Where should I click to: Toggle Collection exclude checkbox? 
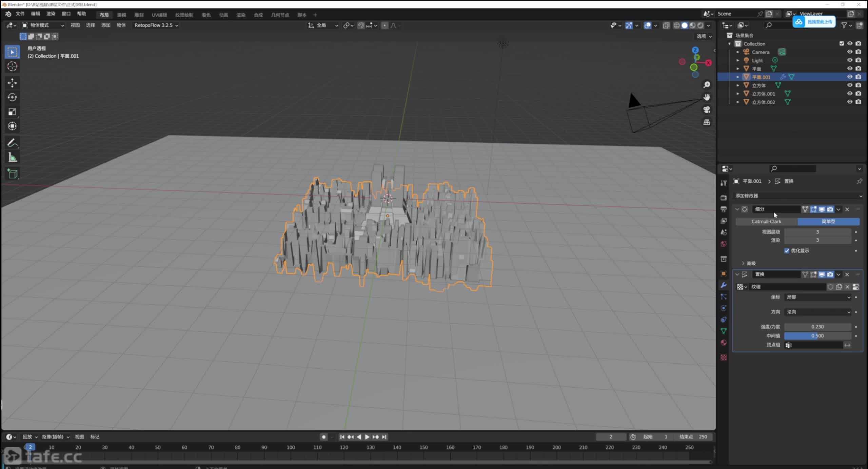click(842, 44)
